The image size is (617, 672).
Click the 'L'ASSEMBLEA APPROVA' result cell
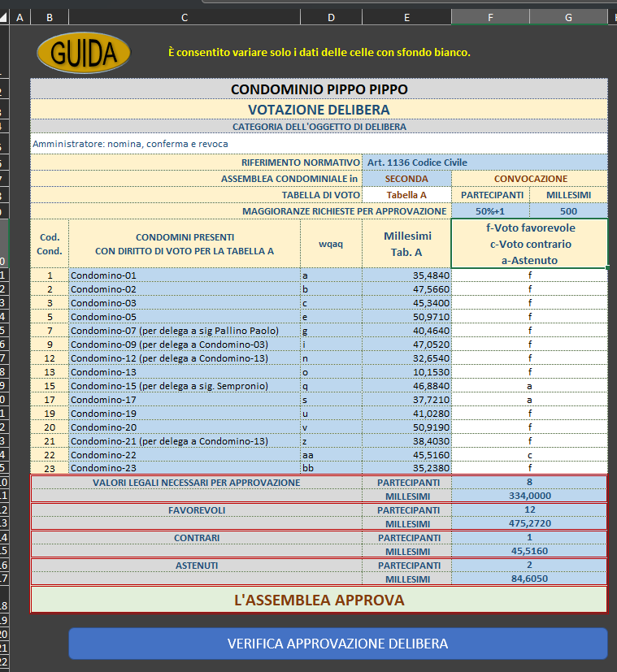319,600
